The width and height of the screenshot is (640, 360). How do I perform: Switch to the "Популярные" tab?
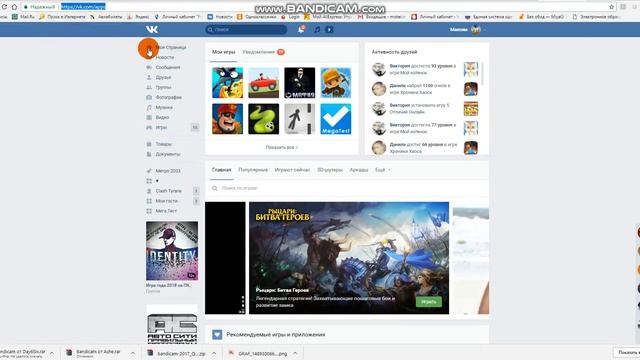point(253,170)
